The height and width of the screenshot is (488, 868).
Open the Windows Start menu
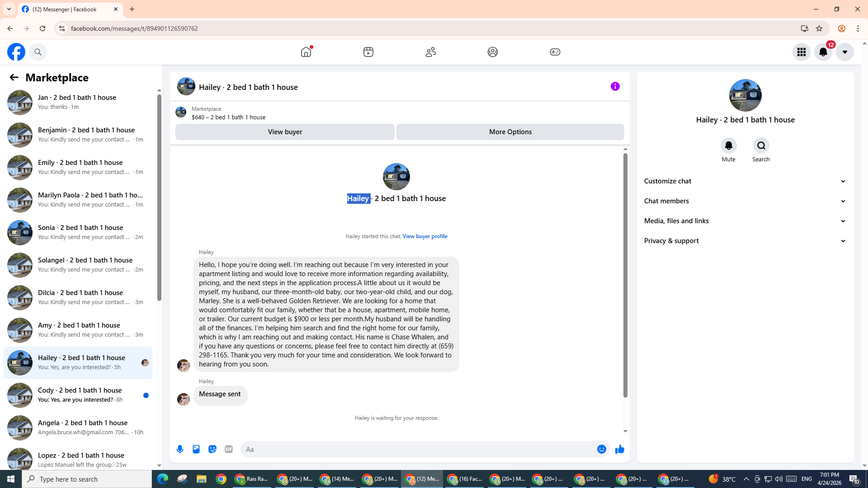pos(11,479)
